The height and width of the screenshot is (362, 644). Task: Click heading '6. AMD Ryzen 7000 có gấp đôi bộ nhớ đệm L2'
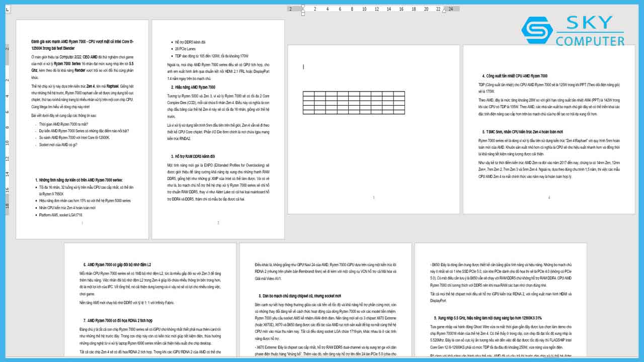pyautogui.click(x=117, y=264)
